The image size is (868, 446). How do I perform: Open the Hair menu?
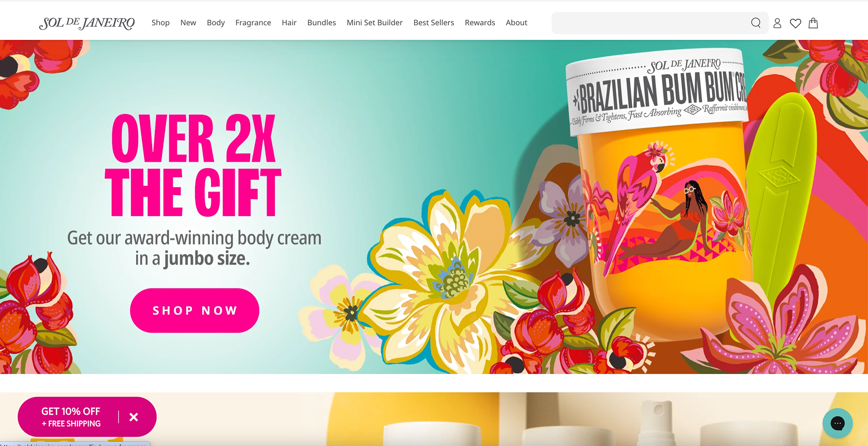[289, 23]
